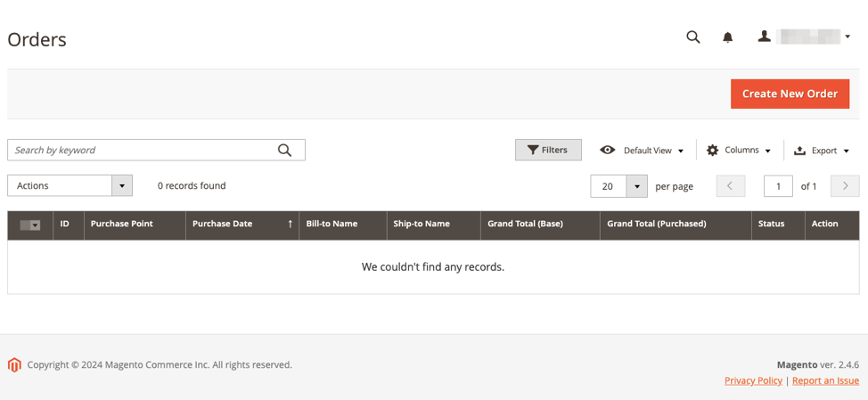Click the Search by keyword field
This screenshot has width=868, height=400.
[143, 151]
